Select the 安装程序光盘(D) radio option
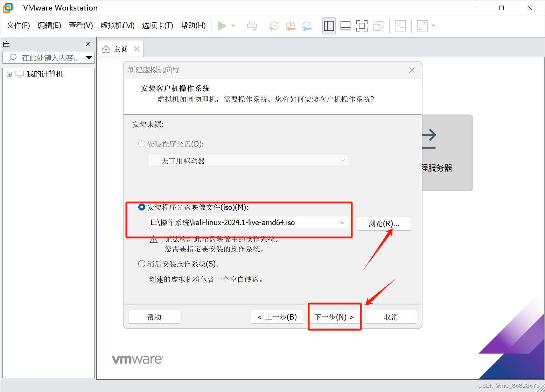The height and width of the screenshot is (392, 545). click(142, 144)
